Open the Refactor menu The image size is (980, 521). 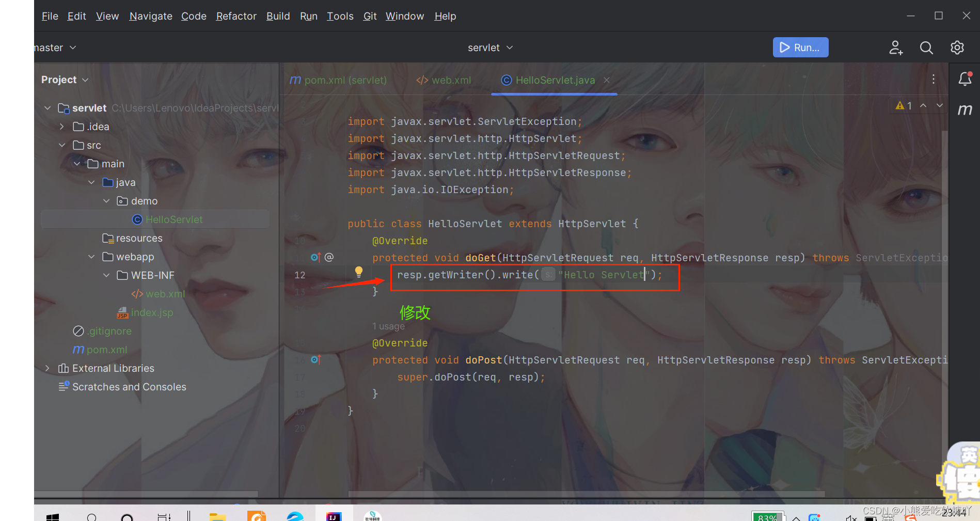point(236,16)
